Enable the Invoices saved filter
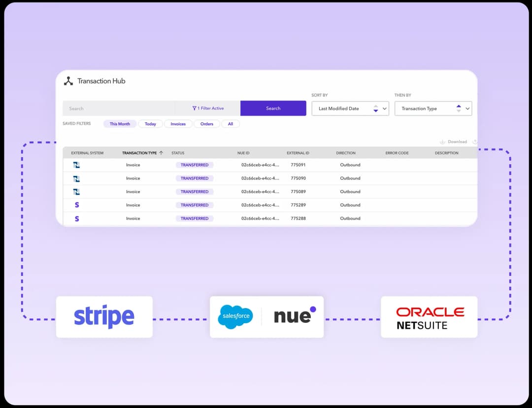 point(178,124)
